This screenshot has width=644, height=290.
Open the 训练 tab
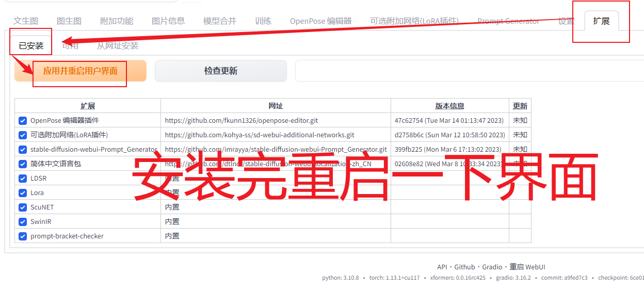(x=263, y=21)
